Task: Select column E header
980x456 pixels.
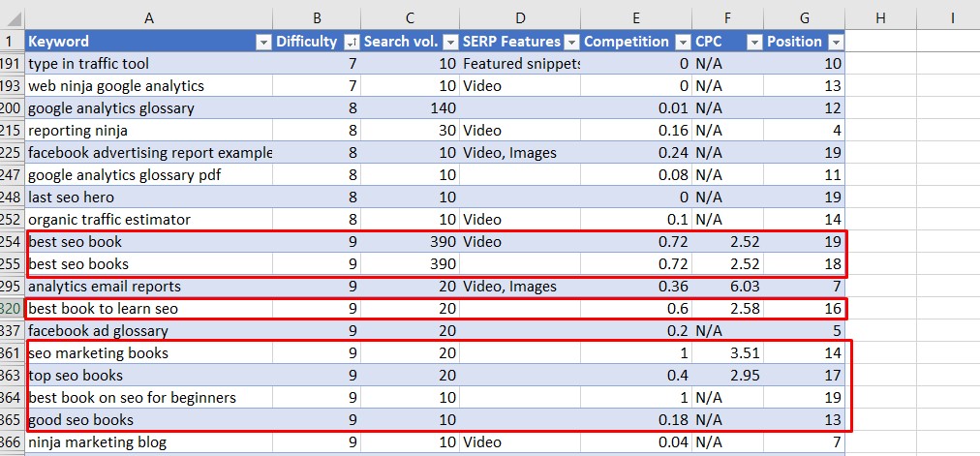Action: [636, 18]
